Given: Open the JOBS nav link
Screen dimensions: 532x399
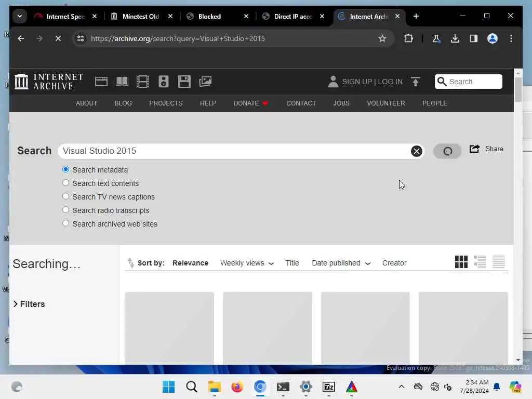Looking at the screenshot, I should 341,103.
